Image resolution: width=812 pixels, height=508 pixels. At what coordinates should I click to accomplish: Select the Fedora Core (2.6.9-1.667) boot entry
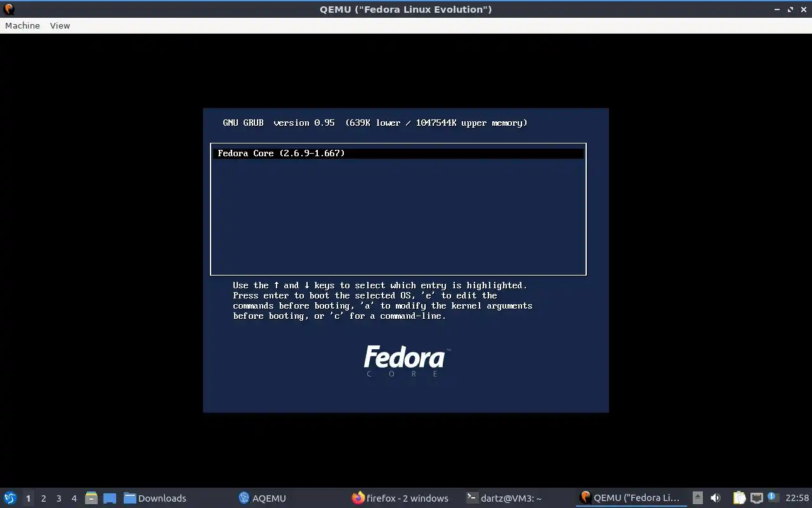click(x=398, y=153)
